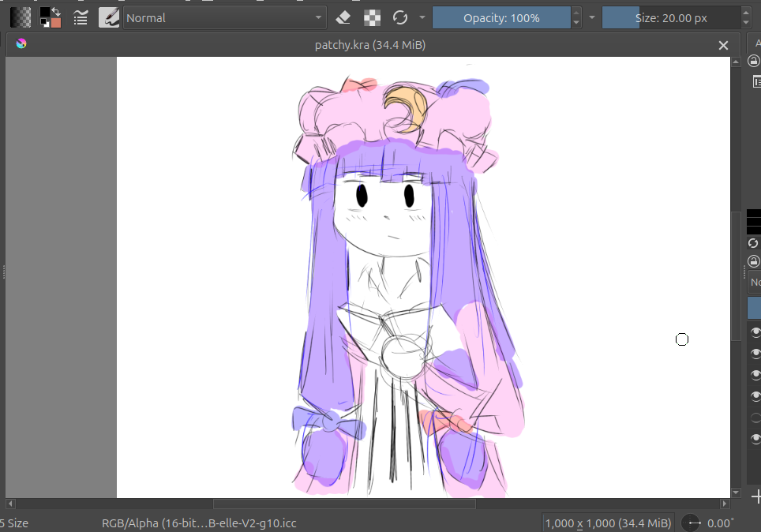Click the canvas scroll up arrow
Image resolution: width=761 pixels, height=532 pixels.
pyautogui.click(x=736, y=62)
